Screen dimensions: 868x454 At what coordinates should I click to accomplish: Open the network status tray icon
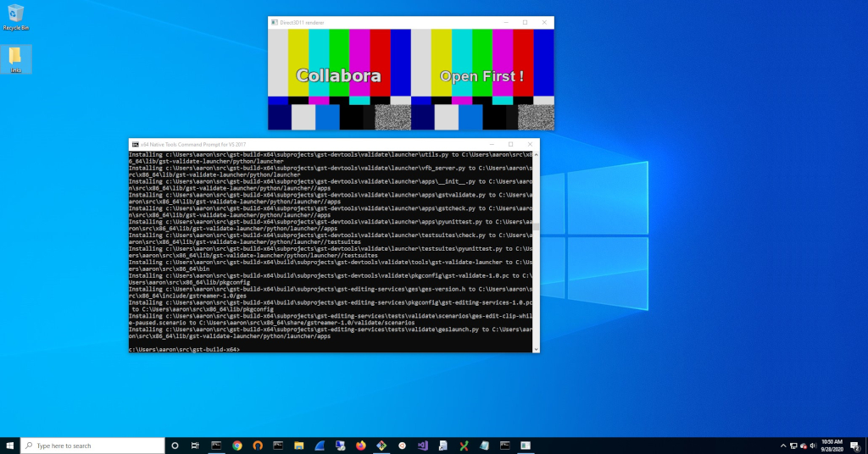coord(793,446)
